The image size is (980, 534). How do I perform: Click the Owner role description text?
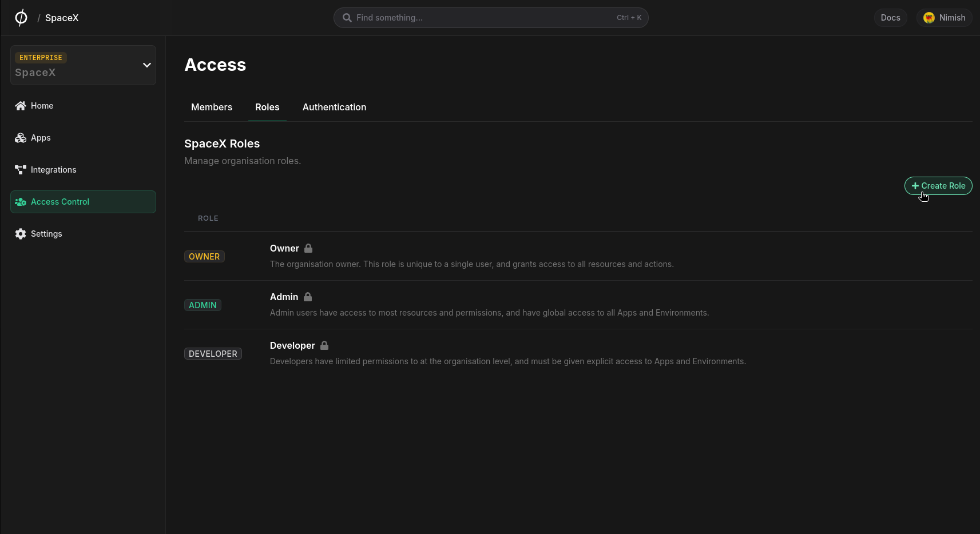click(x=472, y=264)
